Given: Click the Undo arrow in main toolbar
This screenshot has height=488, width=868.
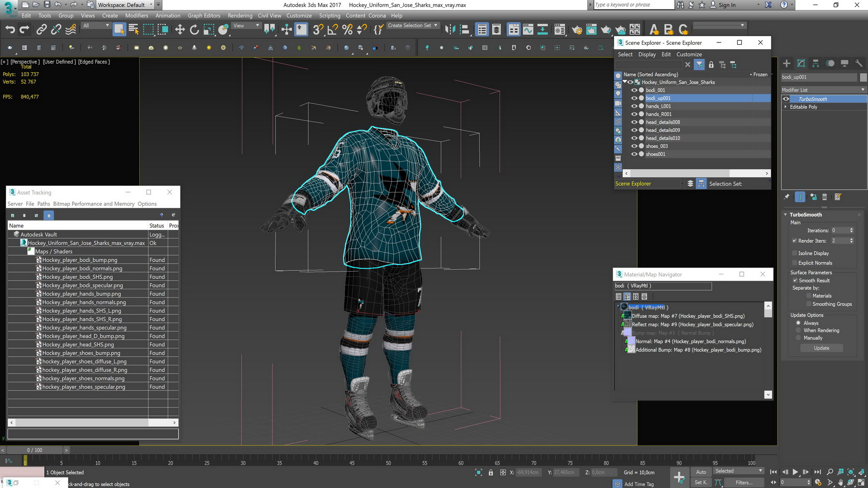Looking at the screenshot, I should [x=9, y=30].
